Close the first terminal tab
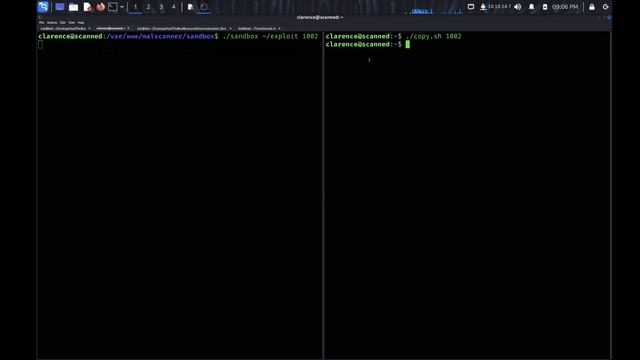 tap(89, 29)
